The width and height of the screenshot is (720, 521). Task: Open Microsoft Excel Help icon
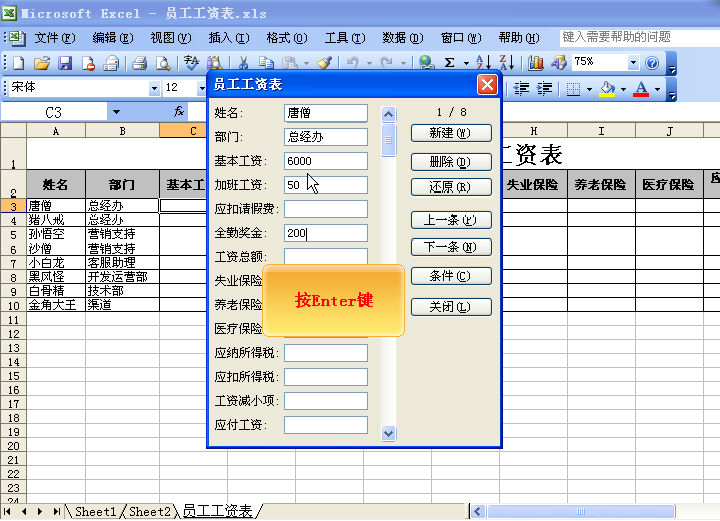[652, 63]
